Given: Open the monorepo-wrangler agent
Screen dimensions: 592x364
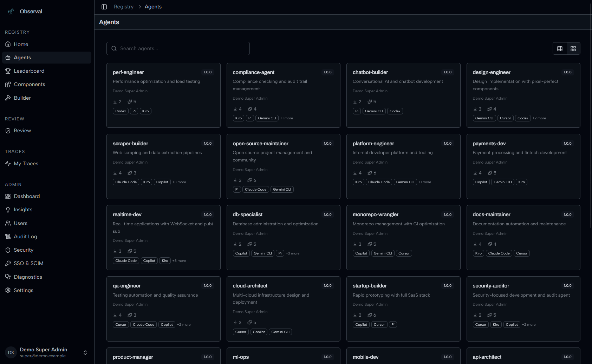Looking at the screenshot, I should [376, 214].
